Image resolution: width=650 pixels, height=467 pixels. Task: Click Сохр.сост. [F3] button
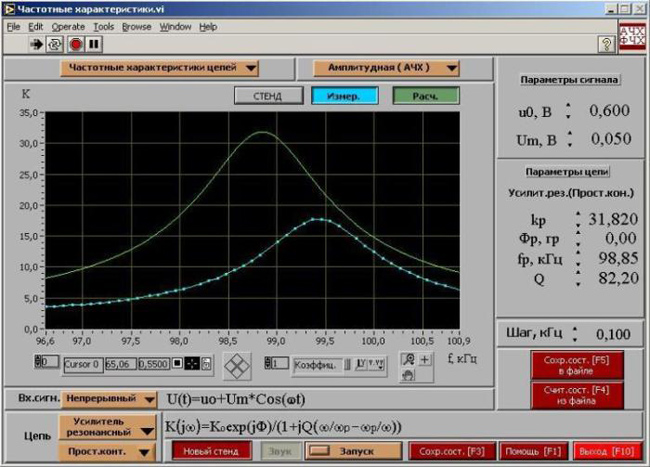point(452,451)
